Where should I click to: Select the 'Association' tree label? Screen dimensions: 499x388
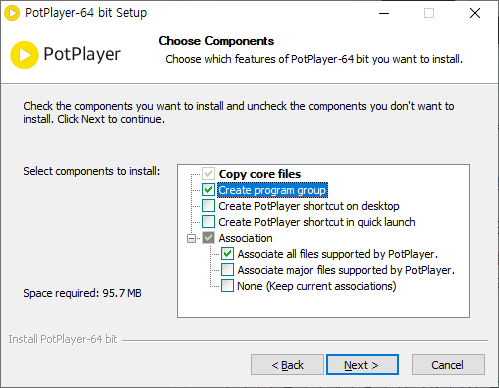(x=245, y=238)
